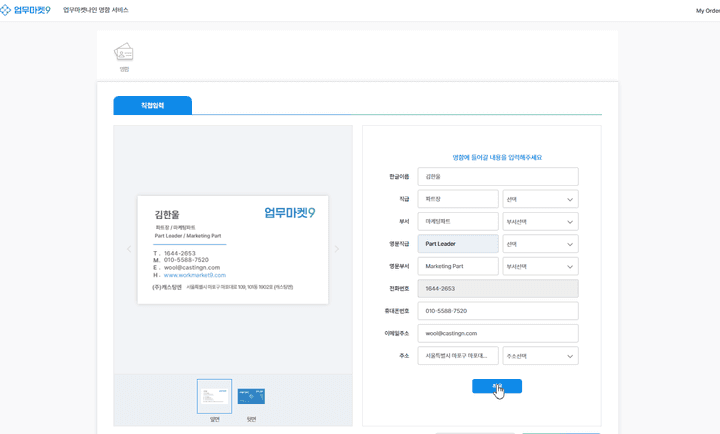Screen dimensions: 720x434
Task: Switch to the 직접입력 tab
Action: pyautogui.click(x=152, y=105)
